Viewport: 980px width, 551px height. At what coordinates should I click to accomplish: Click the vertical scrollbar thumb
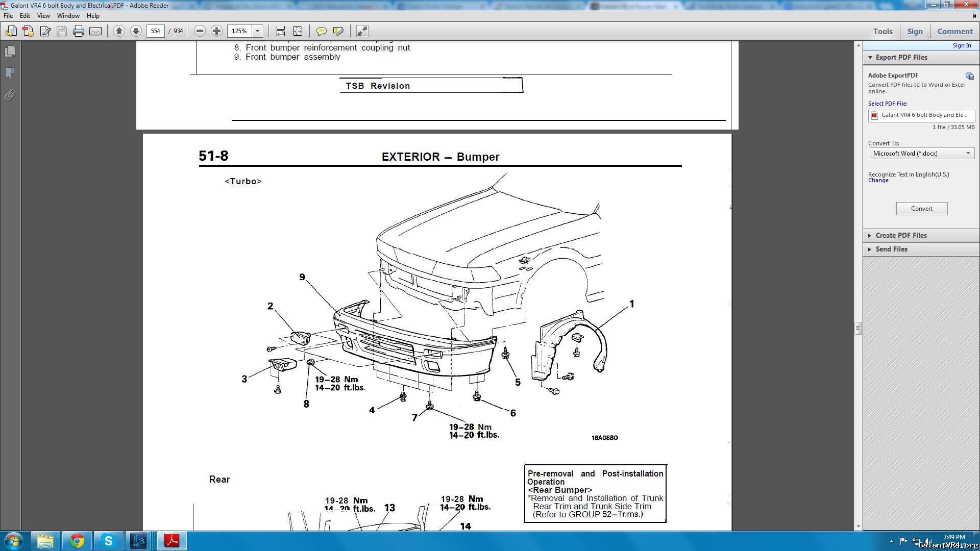(x=858, y=329)
